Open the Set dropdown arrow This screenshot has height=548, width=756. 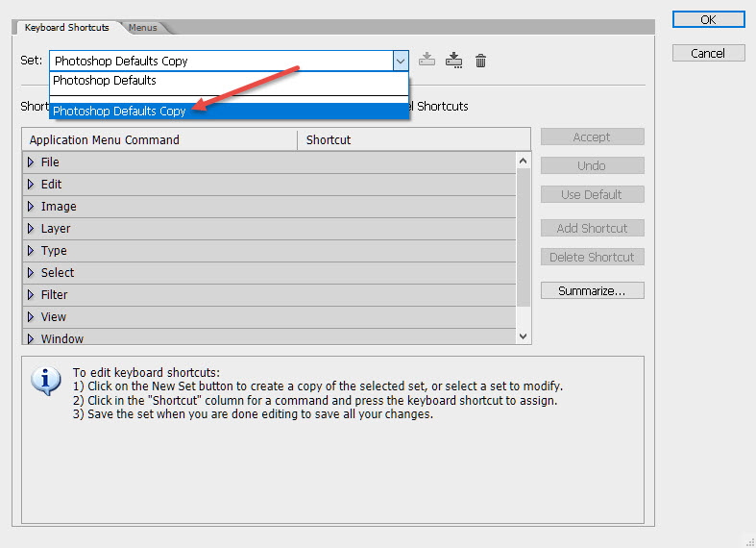[x=401, y=61]
